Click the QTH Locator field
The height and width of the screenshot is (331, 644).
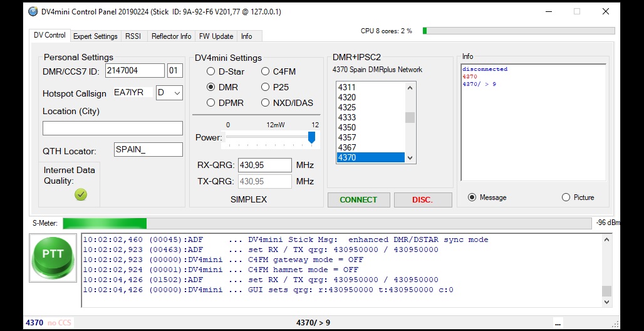pyautogui.click(x=148, y=150)
